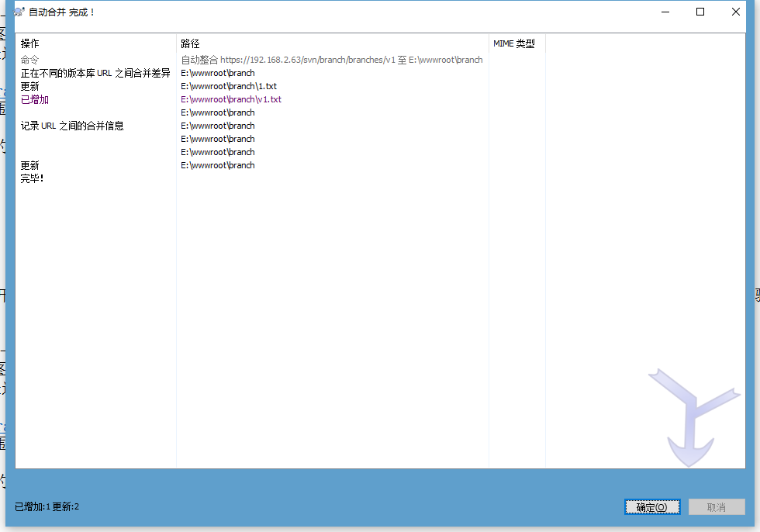Sort by the 路径 column header
The height and width of the screenshot is (532, 760).
click(x=333, y=43)
